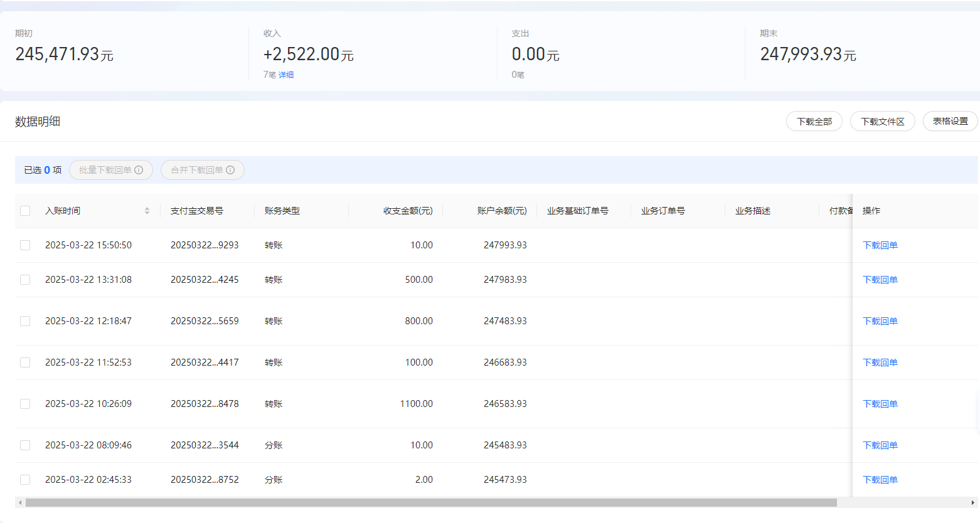Select the row dated 2025-03-22 10:26:09
Image resolution: width=980 pixels, height=523 pixels.
[x=25, y=404]
